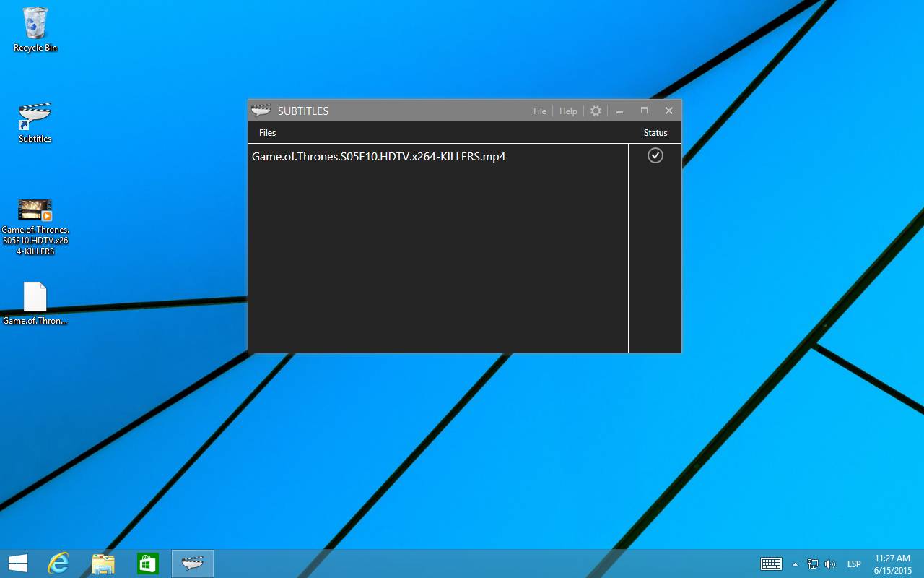Open the Help menu
Screen dimensions: 924x578
[568, 111]
